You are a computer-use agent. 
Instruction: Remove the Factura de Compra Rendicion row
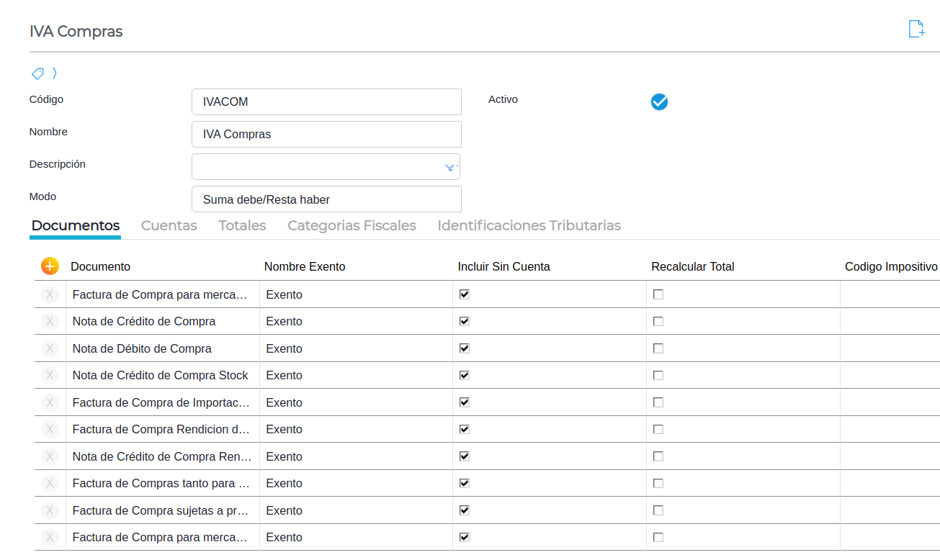tap(50, 429)
